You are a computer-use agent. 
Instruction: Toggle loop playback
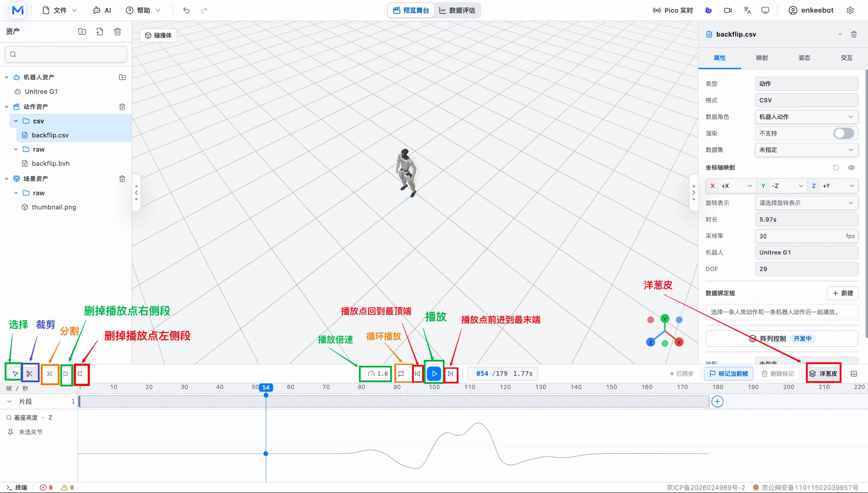click(401, 374)
